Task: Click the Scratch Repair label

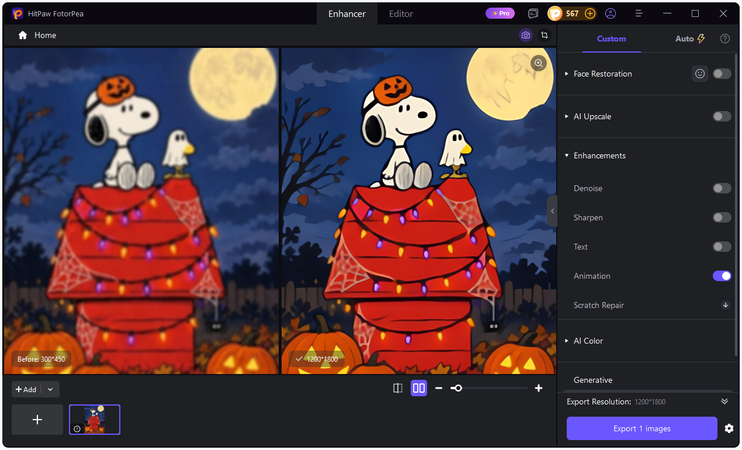Action: pos(599,305)
